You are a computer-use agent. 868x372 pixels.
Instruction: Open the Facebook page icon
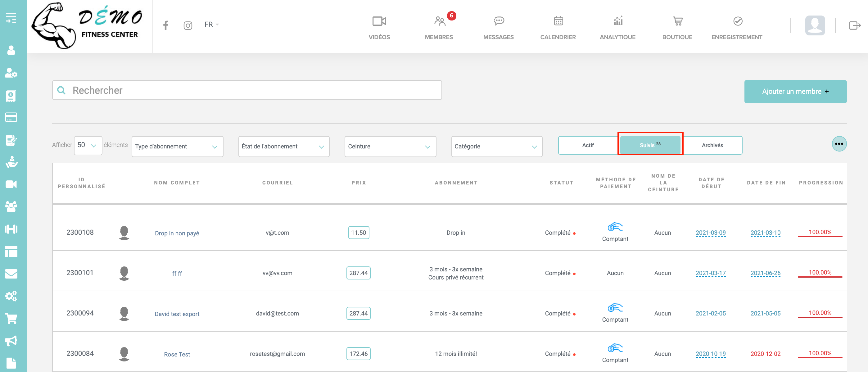coord(165,25)
